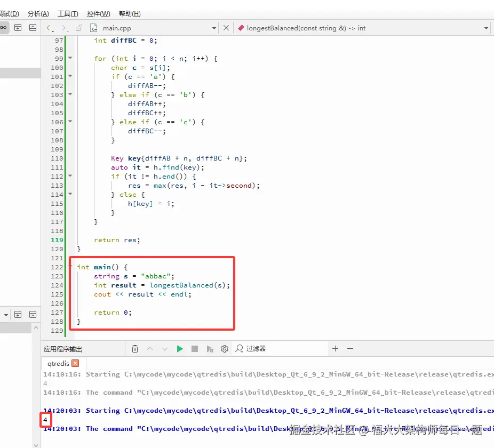Click the 过滤器 filter input field
This screenshot has width=494, height=448.
[x=281, y=349]
